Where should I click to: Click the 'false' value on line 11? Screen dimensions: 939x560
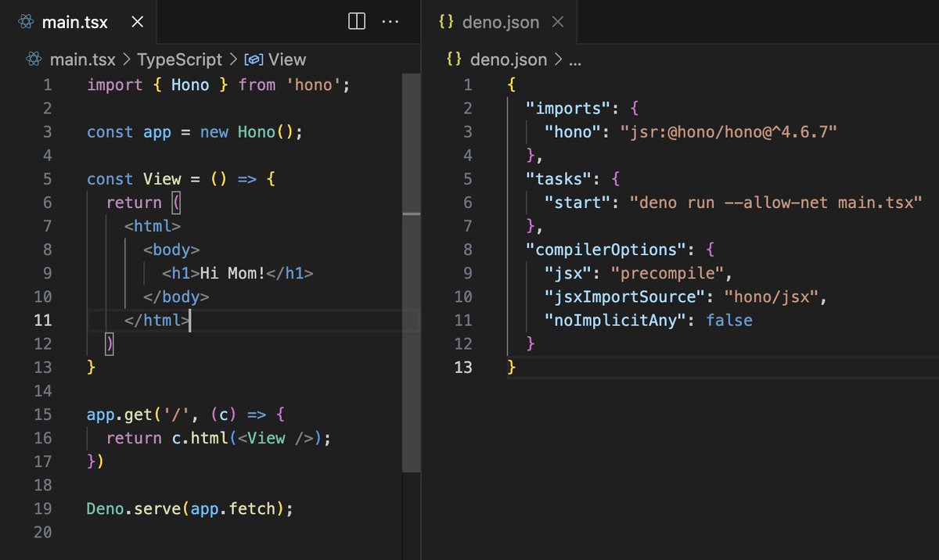(x=729, y=320)
